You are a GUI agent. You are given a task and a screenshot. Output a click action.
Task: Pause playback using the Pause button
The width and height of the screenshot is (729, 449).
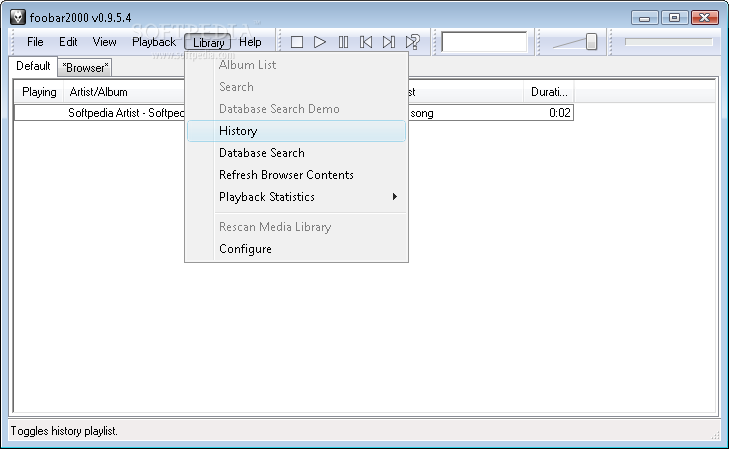[x=343, y=42]
